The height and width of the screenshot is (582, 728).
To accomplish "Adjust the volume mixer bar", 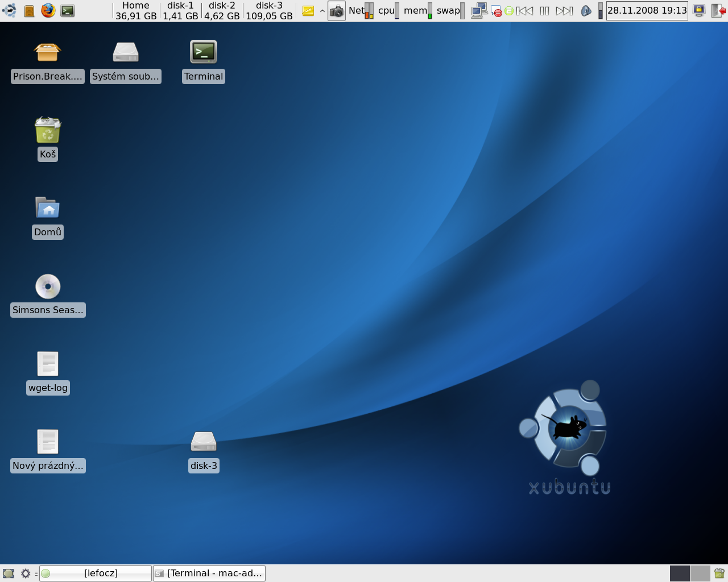I will 600,11.
